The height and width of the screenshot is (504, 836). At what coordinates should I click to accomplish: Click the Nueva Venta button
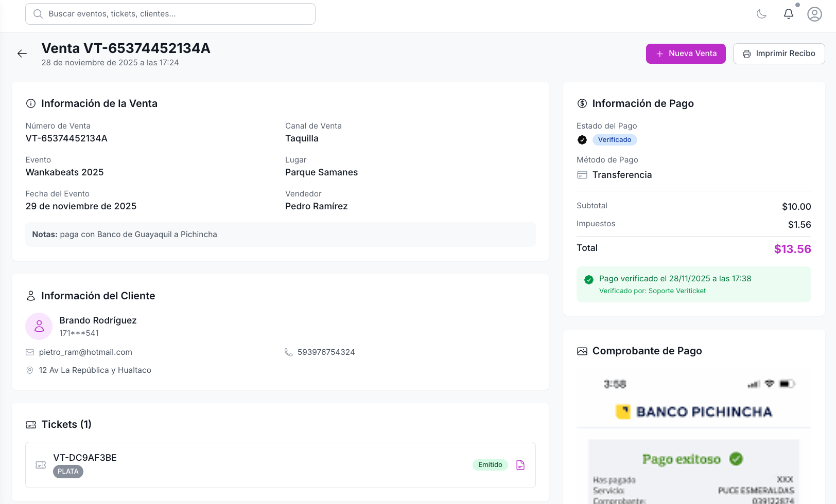click(x=686, y=53)
